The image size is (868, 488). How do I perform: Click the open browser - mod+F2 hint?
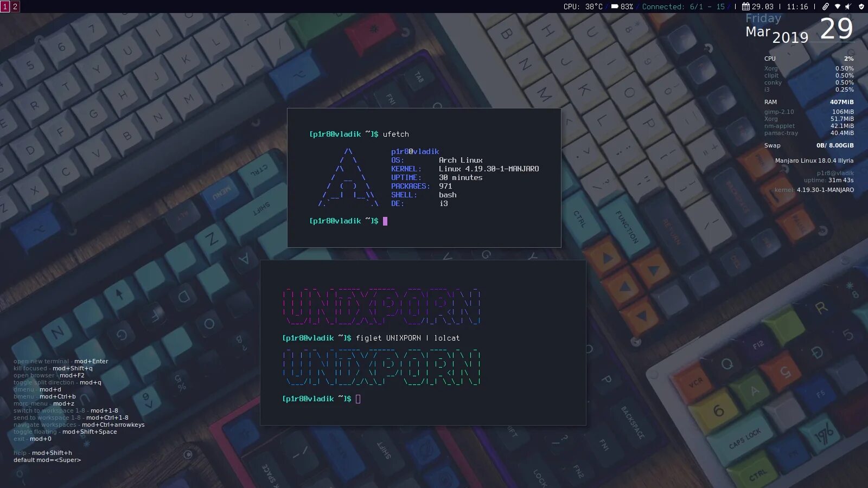(x=49, y=375)
